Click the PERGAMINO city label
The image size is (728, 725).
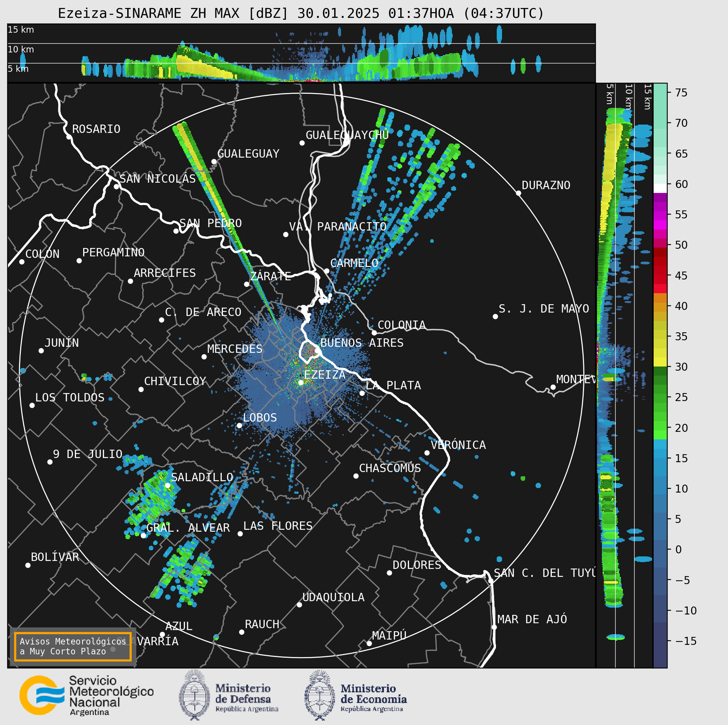click(113, 253)
